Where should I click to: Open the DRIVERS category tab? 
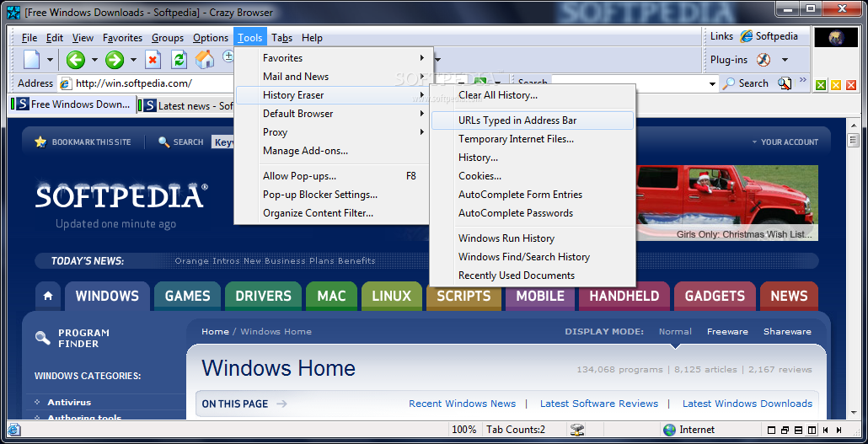(264, 297)
